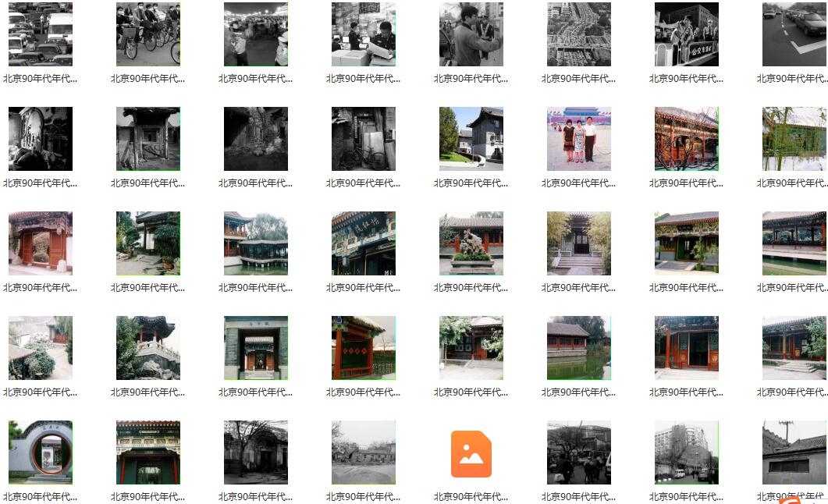Select the traffic jam with vans photo

coord(41,34)
